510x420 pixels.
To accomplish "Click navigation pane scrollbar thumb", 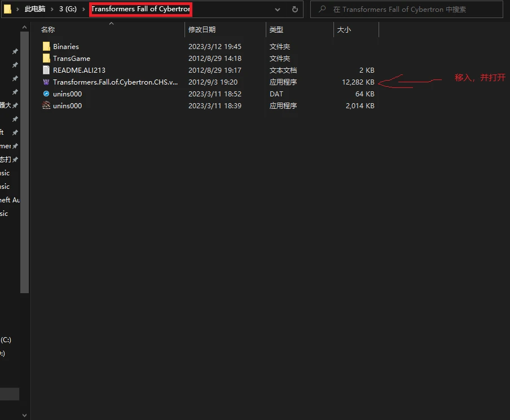I will (24, 162).
